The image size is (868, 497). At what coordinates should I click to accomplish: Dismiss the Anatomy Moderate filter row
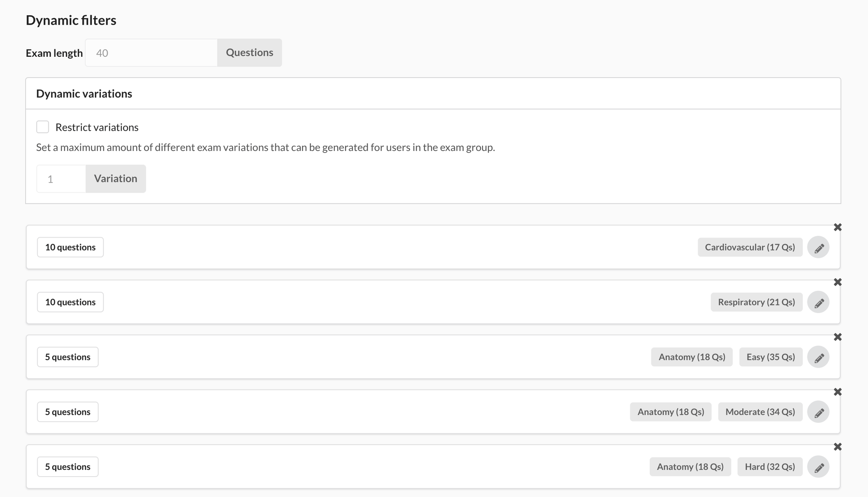pyautogui.click(x=838, y=391)
